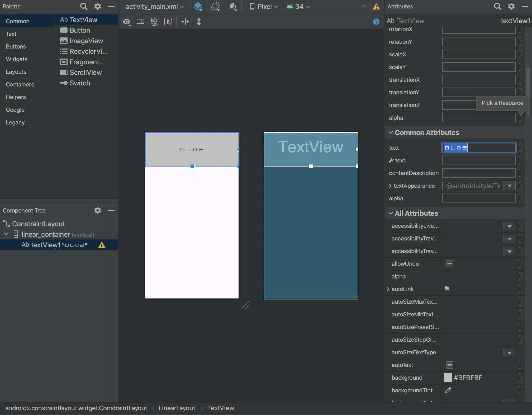Image resolution: width=532 pixels, height=415 pixels.
Task: Click the layout warning triangle icon
Action: click(x=376, y=6)
